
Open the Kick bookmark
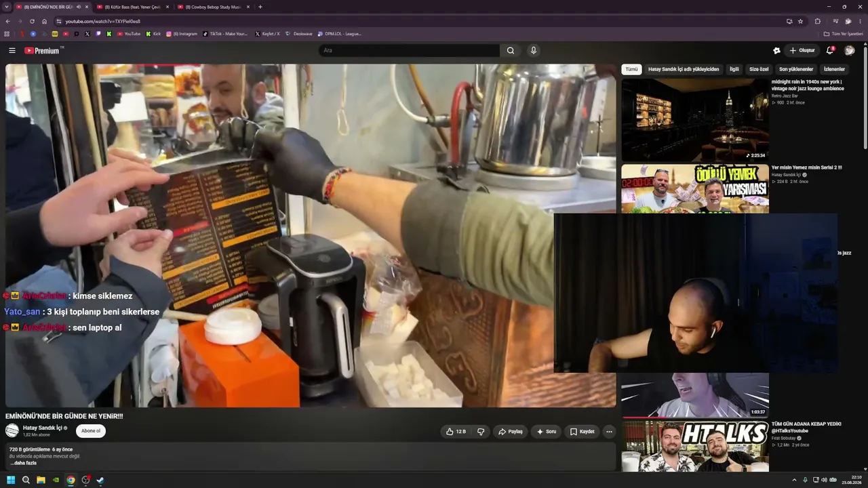(x=154, y=34)
